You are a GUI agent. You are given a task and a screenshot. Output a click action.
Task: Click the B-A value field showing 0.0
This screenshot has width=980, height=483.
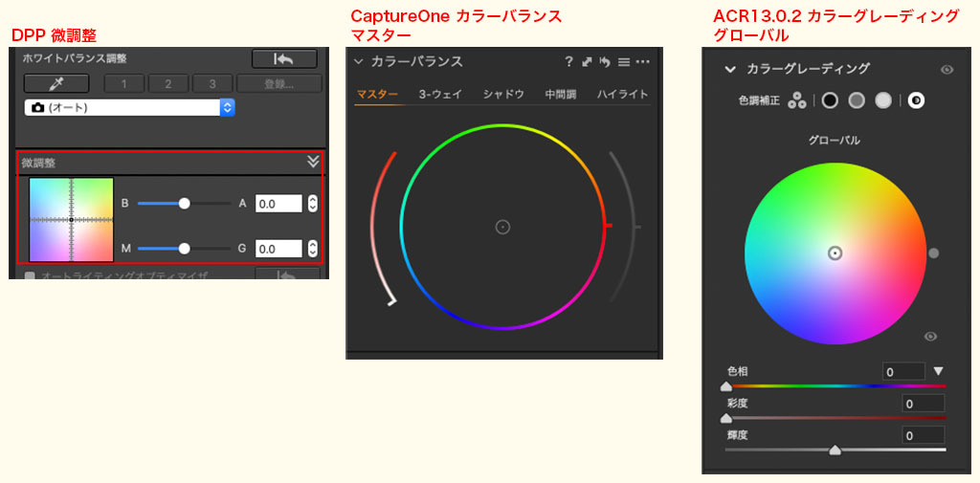pyautogui.click(x=278, y=203)
